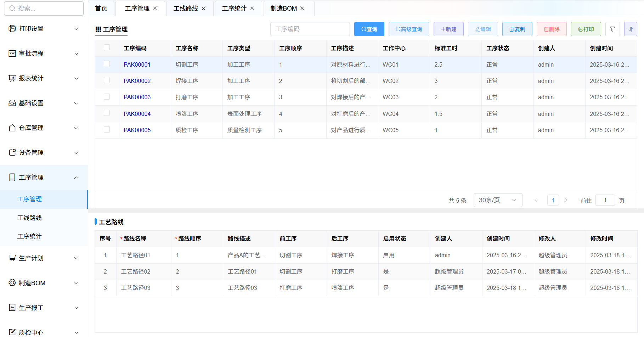Image resolution: width=644 pixels, height=337 pixels.
Task: Click the red 删除 button
Action: [552, 29]
